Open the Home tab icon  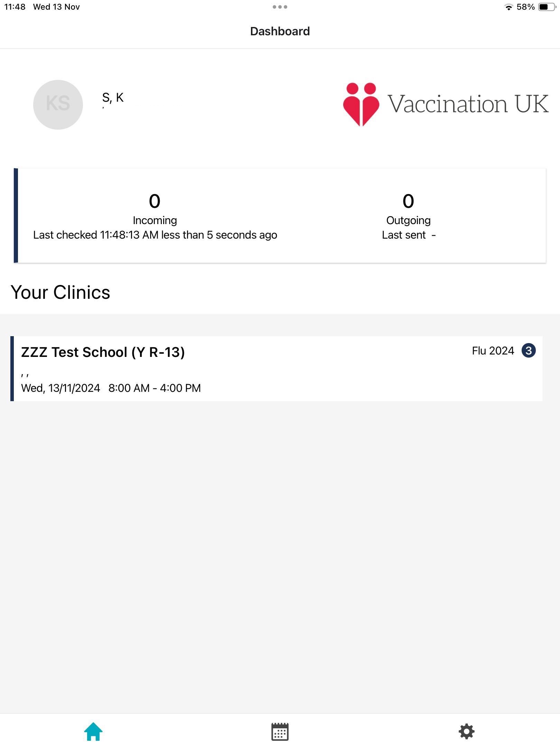[x=93, y=731]
